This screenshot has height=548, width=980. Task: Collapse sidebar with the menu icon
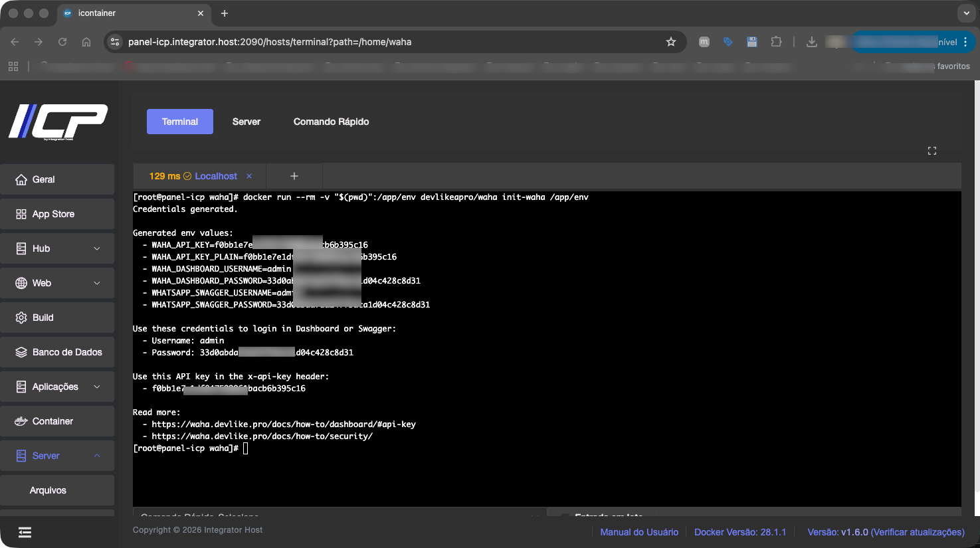point(25,532)
